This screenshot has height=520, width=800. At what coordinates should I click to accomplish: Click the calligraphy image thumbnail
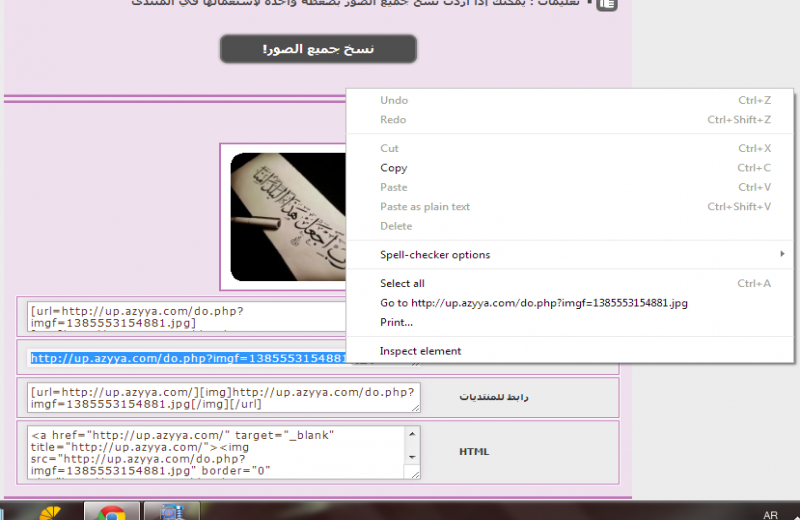288,216
